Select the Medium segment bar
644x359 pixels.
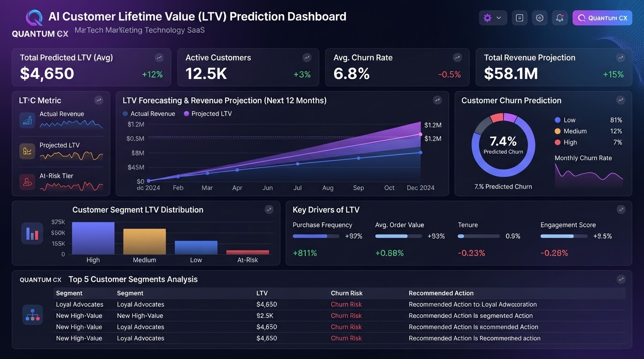tap(145, 241)
